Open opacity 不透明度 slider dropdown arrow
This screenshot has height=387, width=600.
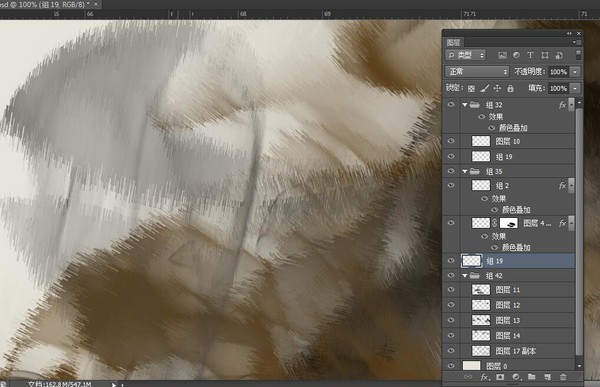point(575,72)
